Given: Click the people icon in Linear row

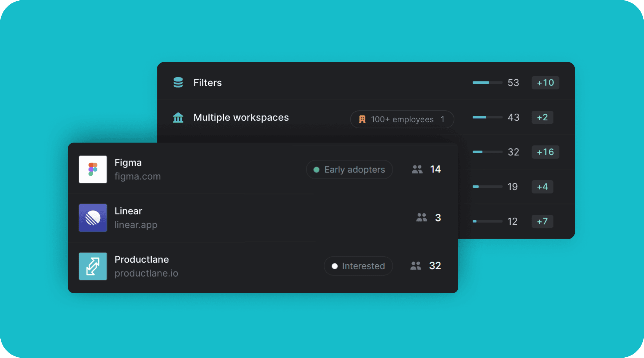Looking at the screenshot, I should [x=422, y=217].
